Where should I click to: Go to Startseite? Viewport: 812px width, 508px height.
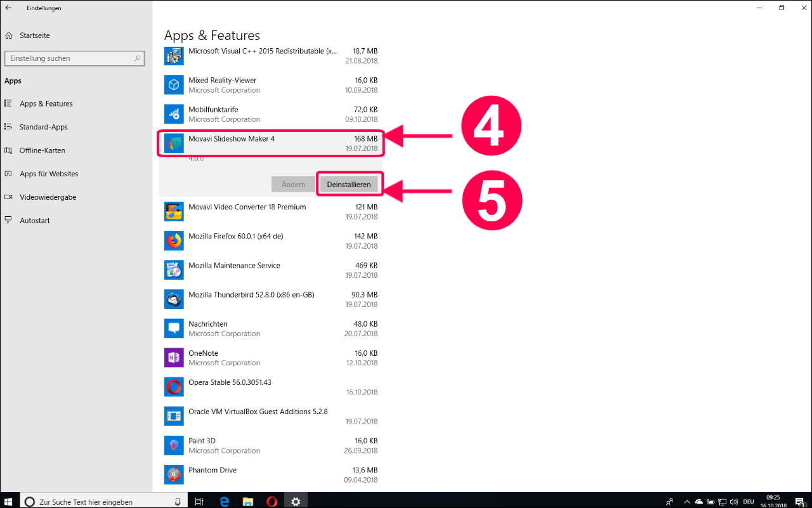pos(34,36)
